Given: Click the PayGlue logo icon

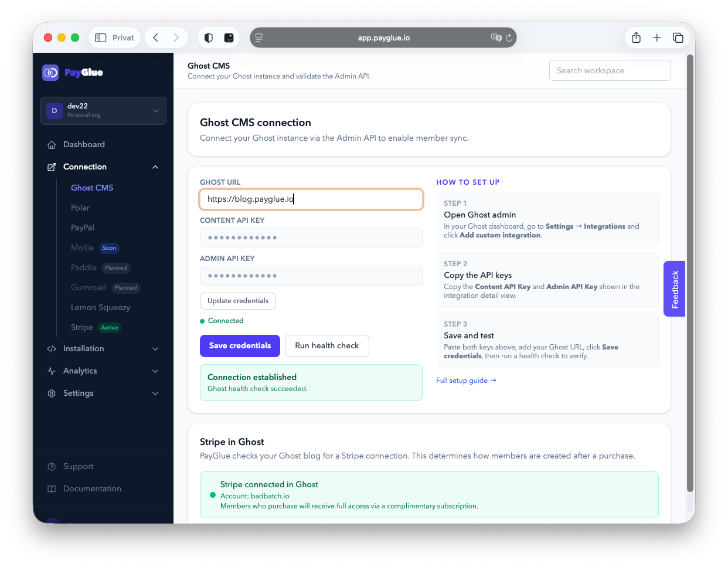Looking at the screenshot, I should pyautogui.click(x=50, y=73).
